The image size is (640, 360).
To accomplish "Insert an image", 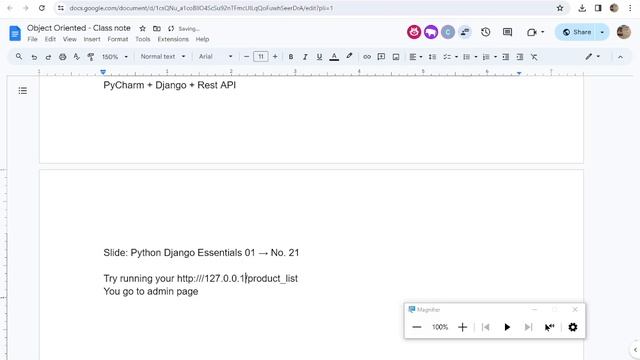I will click(396, 57).
